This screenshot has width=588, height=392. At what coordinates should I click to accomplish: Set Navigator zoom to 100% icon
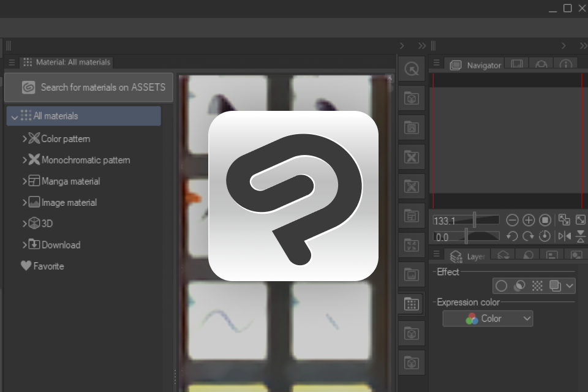[x=545, y=221]
